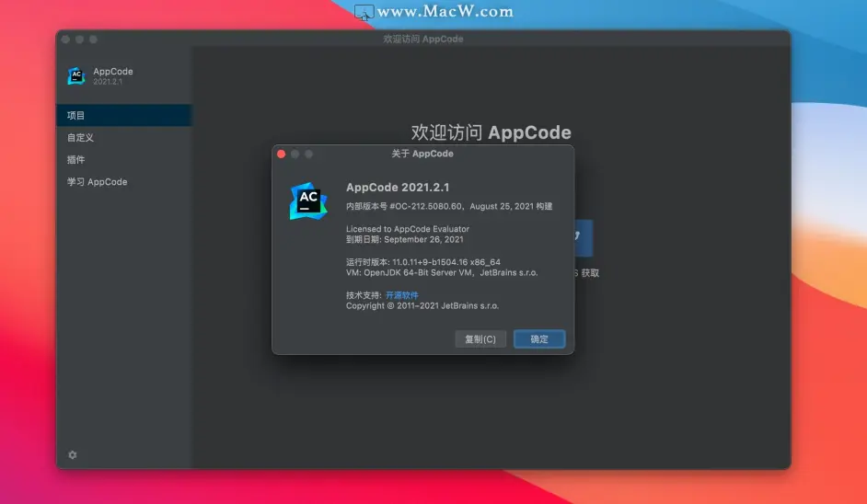Open the 开源软件 link
This screenshot has height=504, width=867.
[402, 295]
